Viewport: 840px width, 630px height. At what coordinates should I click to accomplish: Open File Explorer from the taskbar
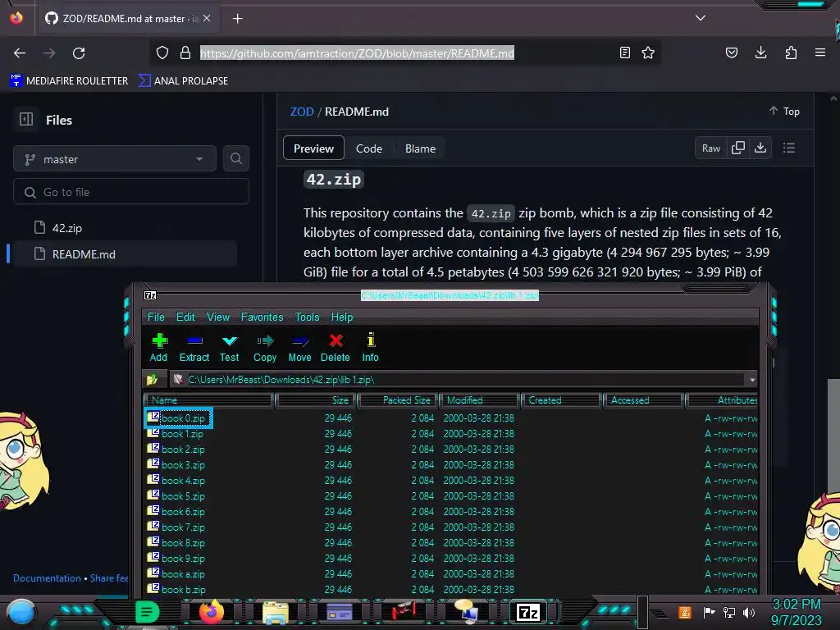click(276, 612)
